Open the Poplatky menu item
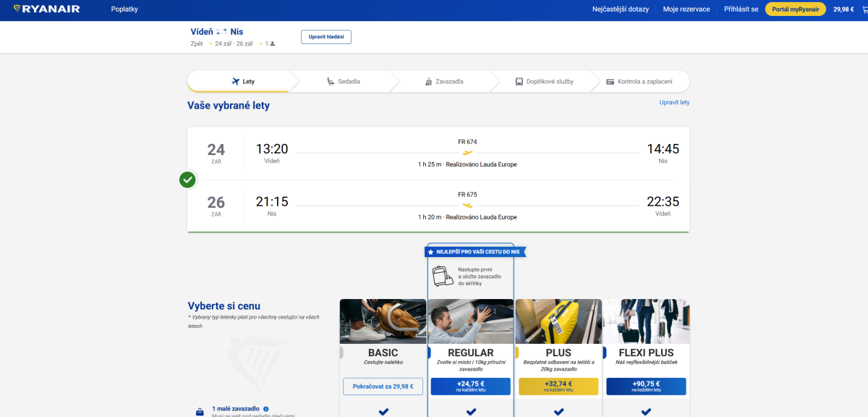This screenshot has width=868, height=417. (124, 9)
